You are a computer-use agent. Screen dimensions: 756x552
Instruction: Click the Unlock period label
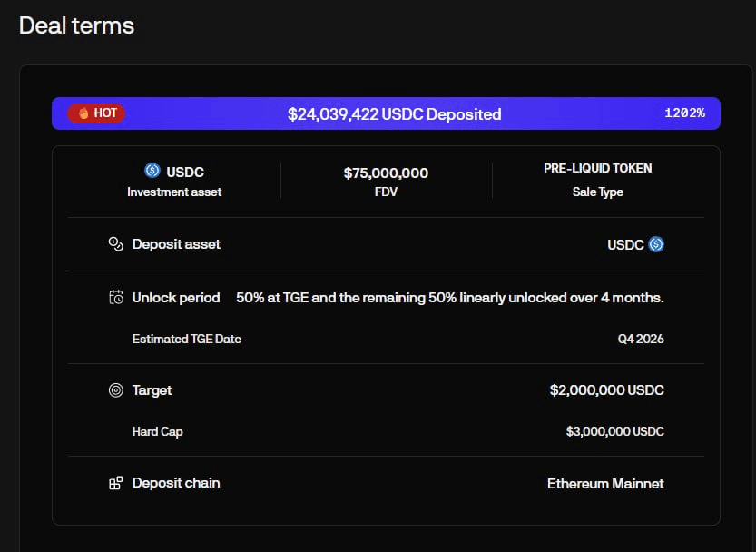[x=176, y=297]
